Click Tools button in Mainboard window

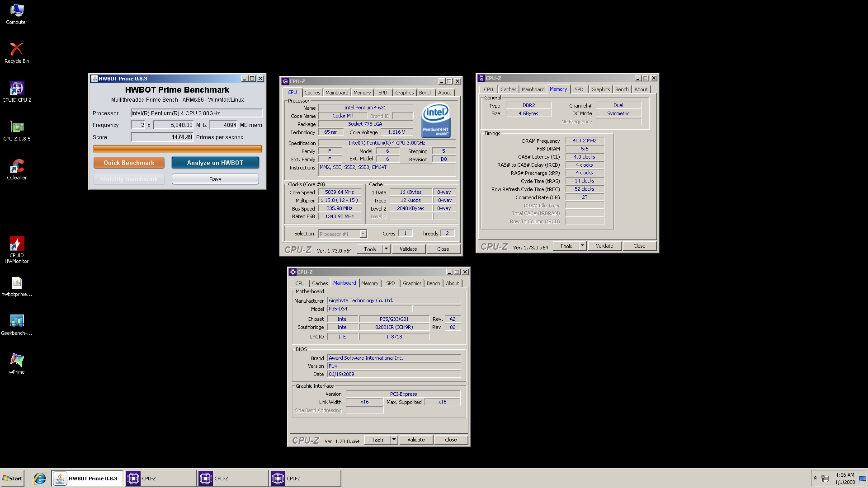377,440
